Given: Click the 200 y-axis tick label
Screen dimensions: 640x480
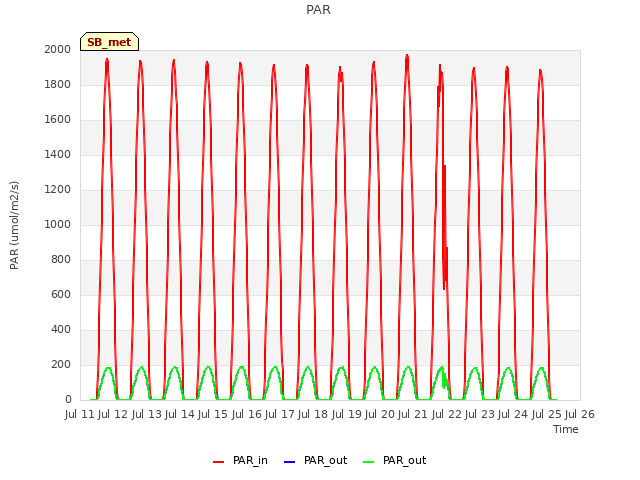Looking at the screenshot, I should [x=61, y=364].
